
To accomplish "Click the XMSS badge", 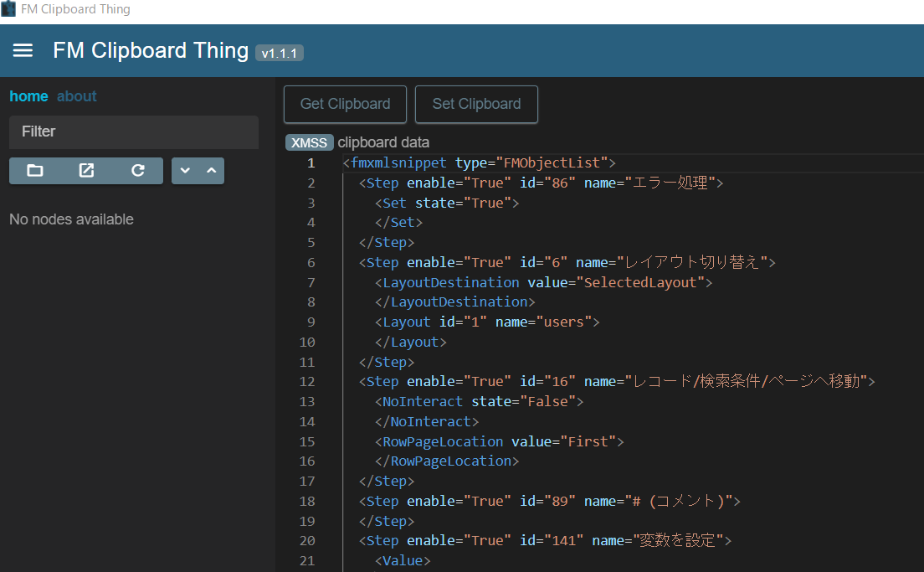I will pyautogui.click(x=310, y=142).
